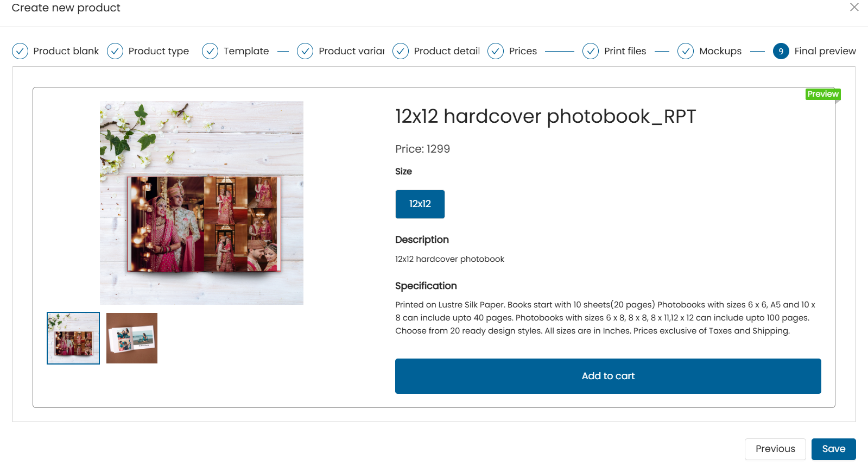Select the wedding photobook thumbnail

73,338
